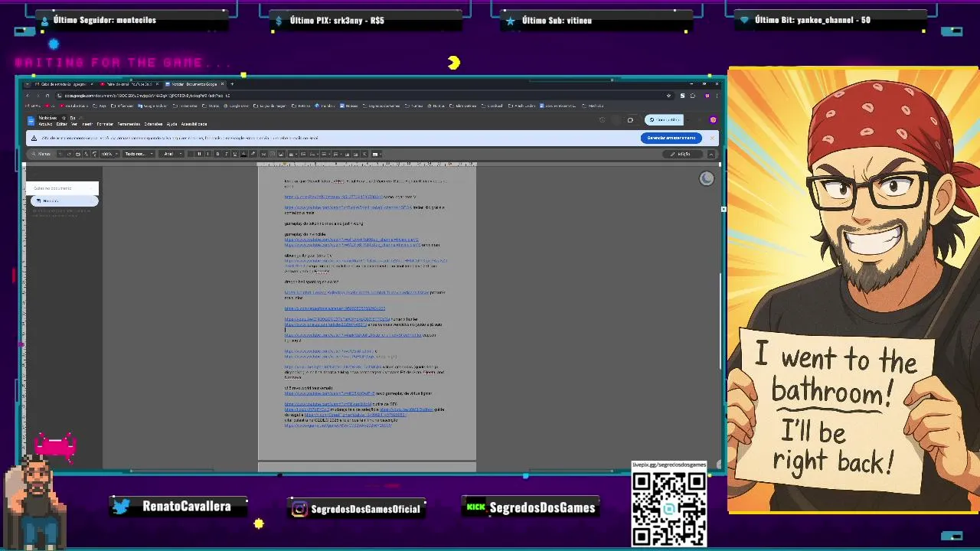
Task: Open the Texto normal style dropdown
Action: pos(139,154)
